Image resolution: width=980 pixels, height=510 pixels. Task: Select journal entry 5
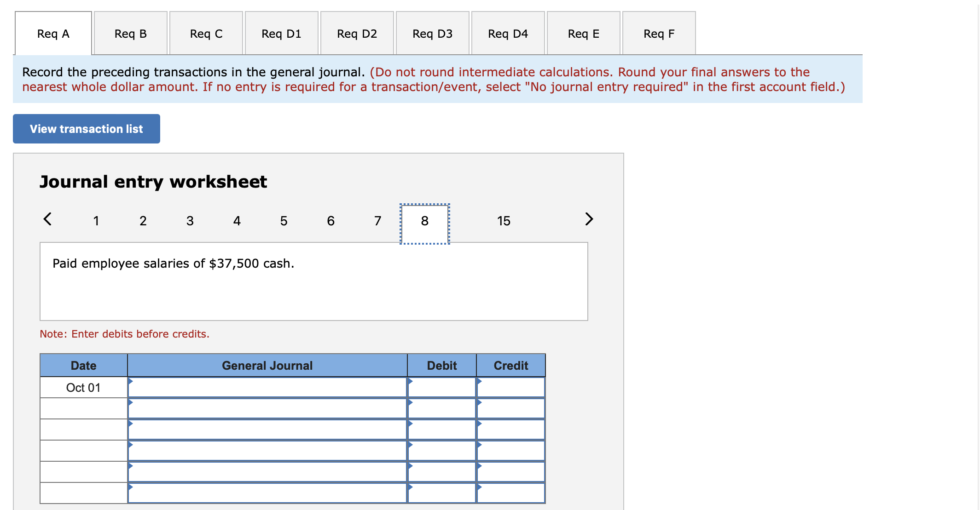tap(283, 221)
